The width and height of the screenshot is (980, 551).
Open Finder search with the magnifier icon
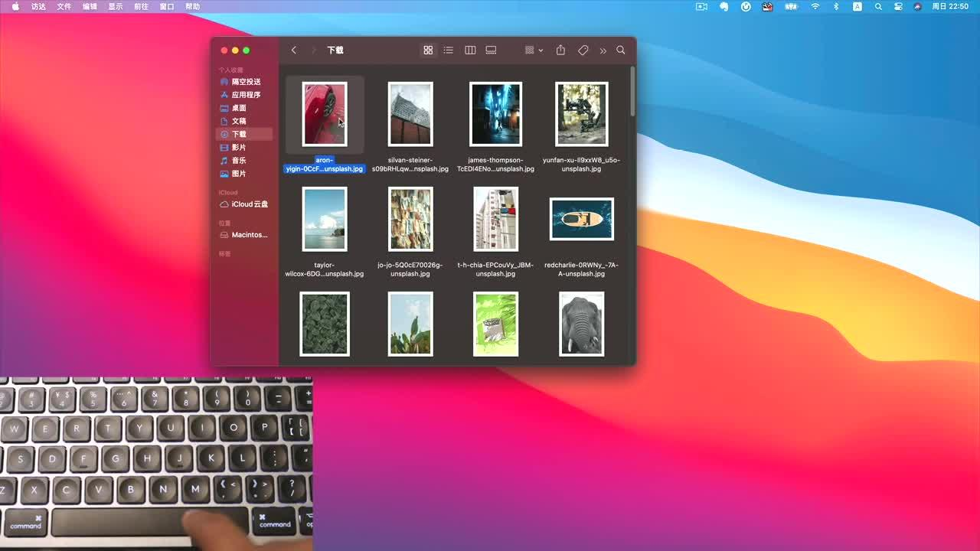pos(621,50)
